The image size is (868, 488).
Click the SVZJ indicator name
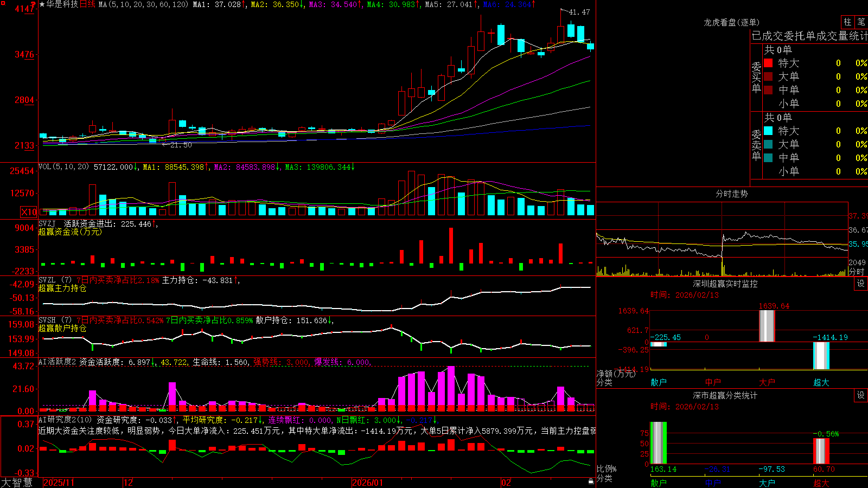47,224
